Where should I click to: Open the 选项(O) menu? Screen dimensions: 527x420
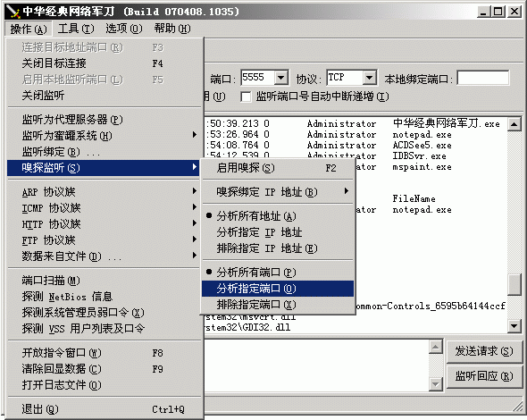pyautogui.click(x=123, y=29)
